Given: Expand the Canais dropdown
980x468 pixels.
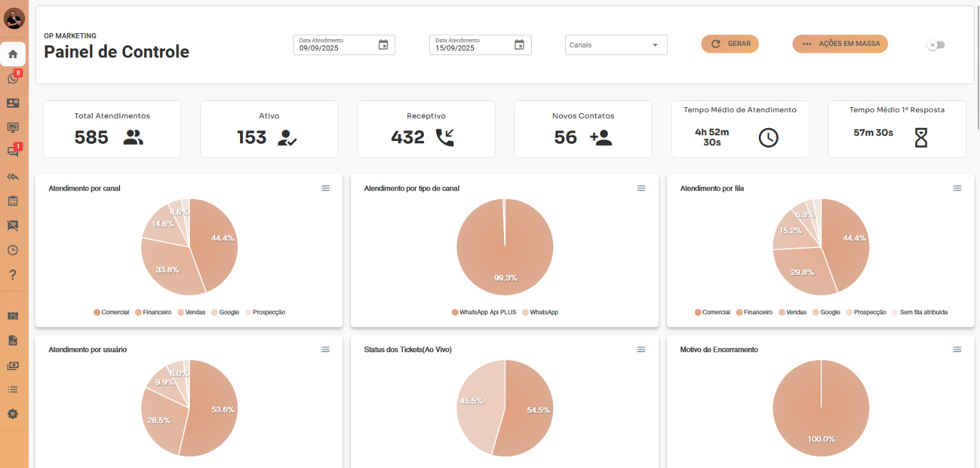Looking at the screenshot, I should [616, 45].
